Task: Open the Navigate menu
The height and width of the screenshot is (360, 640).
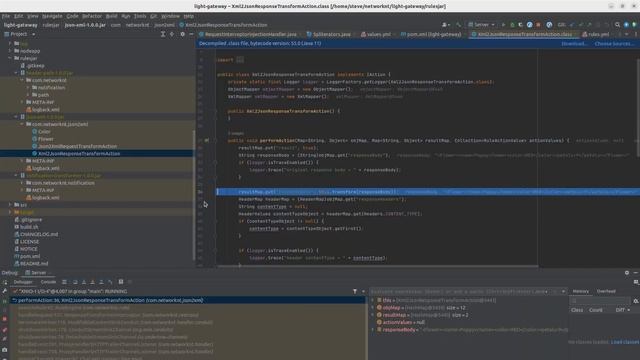Action: 52,16
